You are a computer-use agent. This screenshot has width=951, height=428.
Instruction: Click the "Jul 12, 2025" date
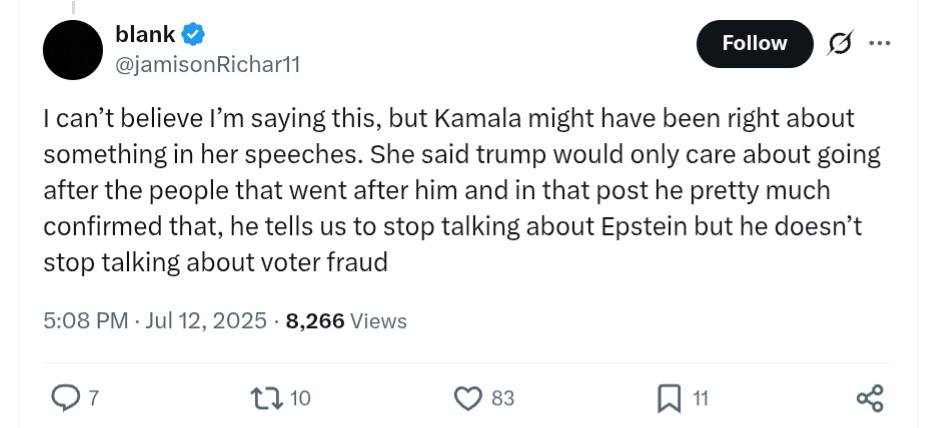click(x=206, y=321)
